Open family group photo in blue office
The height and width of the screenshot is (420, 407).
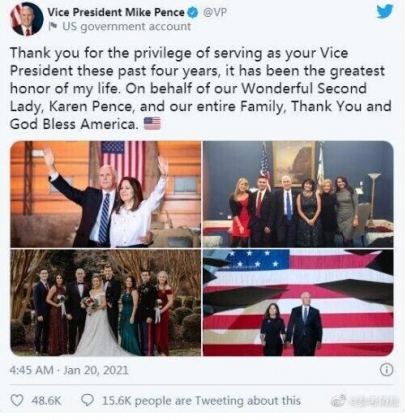click(x=298, y=194)
